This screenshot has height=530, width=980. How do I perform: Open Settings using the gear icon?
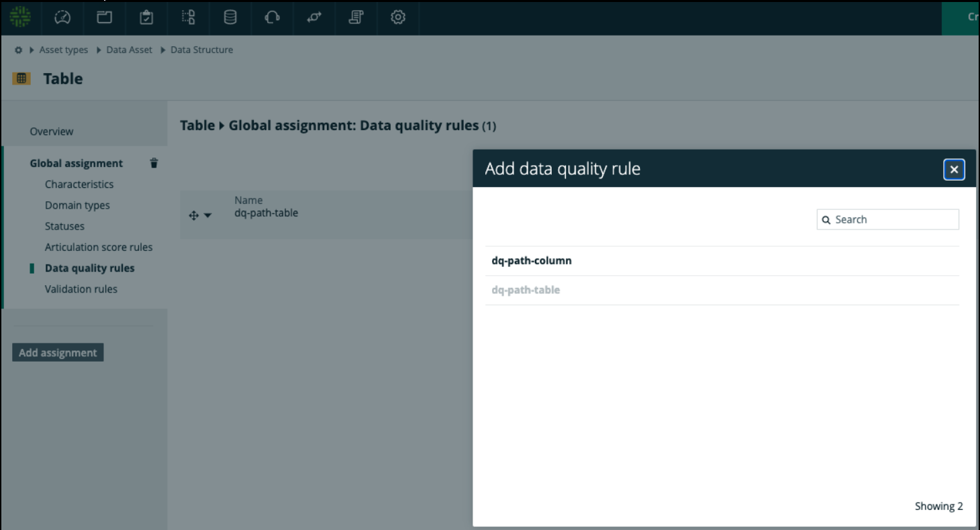(397, 18)
